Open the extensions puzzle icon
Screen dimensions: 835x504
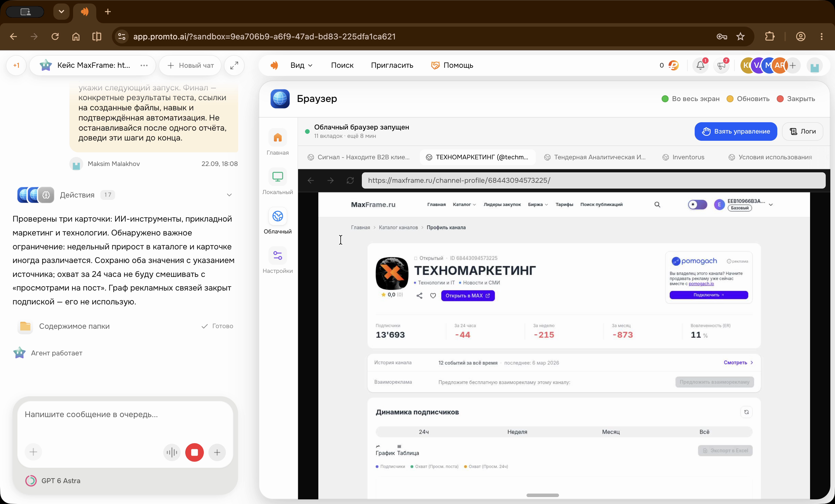click(x=769, y=36)
